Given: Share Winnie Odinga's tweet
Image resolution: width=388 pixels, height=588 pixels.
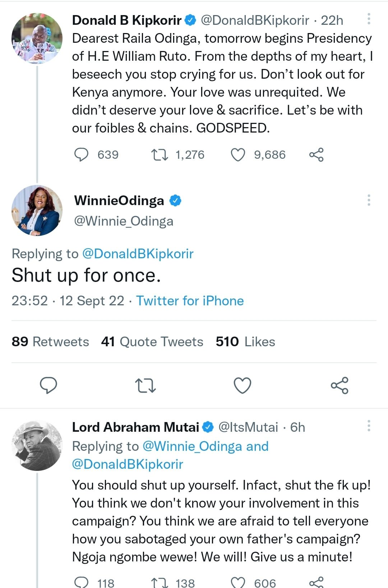Looking at the screenshot, I should pyautogui.click(x=339, y=385).
